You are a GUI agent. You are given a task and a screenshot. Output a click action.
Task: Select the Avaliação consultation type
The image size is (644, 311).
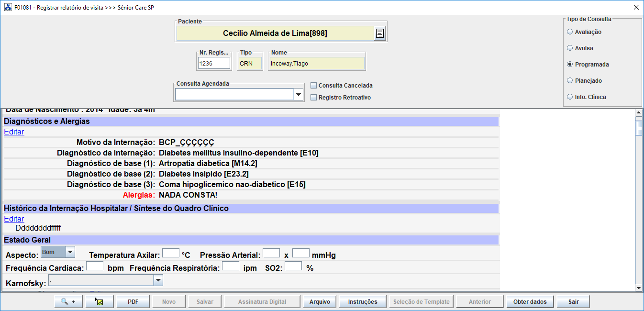coord(569,32)
